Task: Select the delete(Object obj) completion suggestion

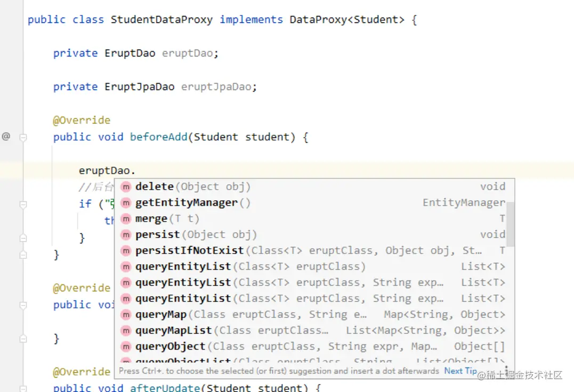Action: [x=314, y=187]
